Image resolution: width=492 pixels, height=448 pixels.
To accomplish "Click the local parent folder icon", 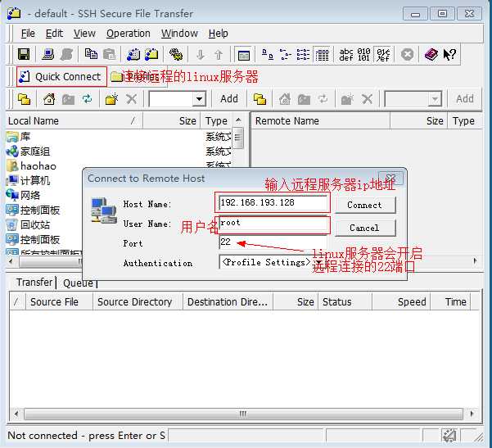I will (x=68, y=100).
